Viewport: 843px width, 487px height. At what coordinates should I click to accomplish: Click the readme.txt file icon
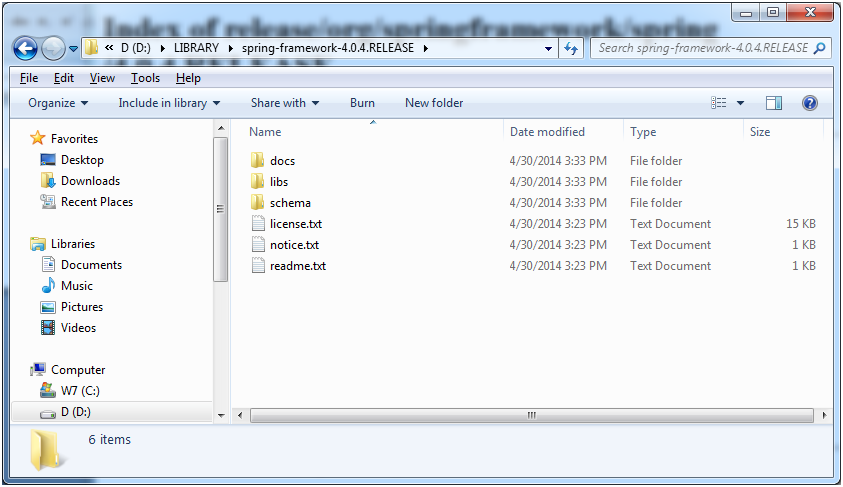(x=258, y=266)
